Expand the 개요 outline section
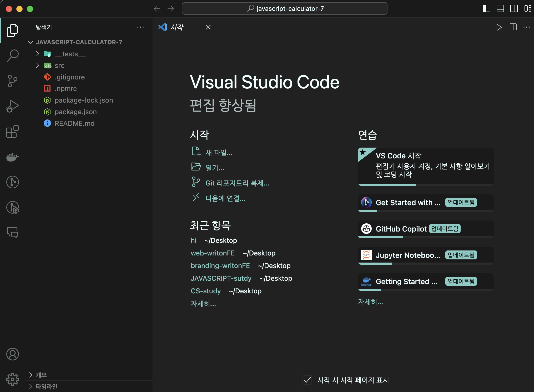Screen dimensions: 534x392 [89, 375]
